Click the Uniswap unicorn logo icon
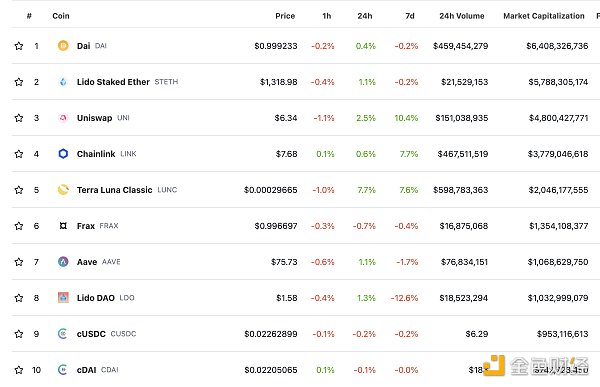Image resolution: width=600 pixels, height=387 pixels. point(63,118)
